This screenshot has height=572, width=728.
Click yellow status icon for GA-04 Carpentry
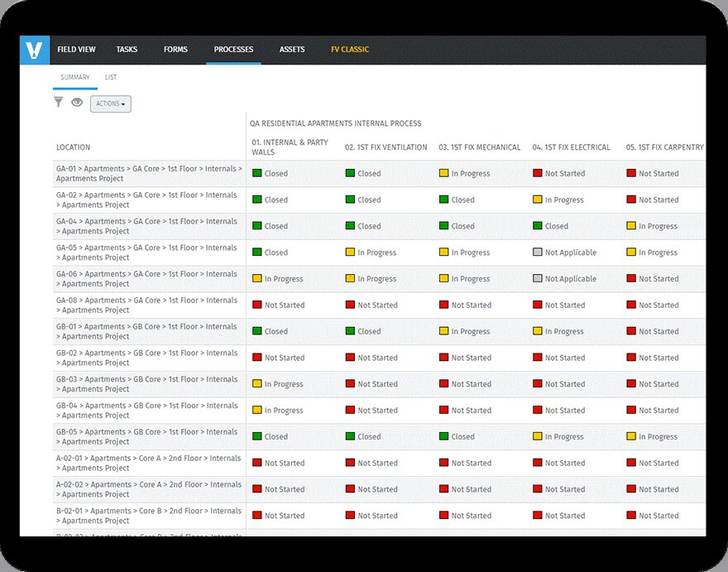631,226
